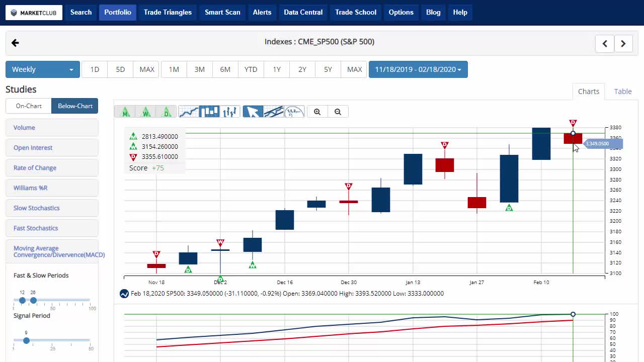This screenshot has height=362, width=644.
Task: Click the week of Feb 10 blue candle
Action: pyautogui.click(x=541, y=144)
